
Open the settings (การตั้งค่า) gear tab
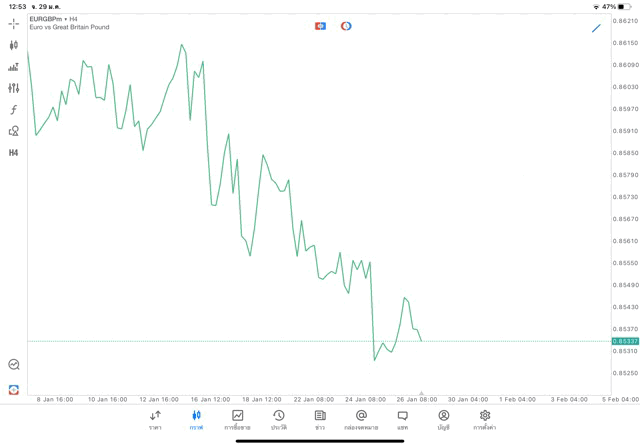(485, 419)
